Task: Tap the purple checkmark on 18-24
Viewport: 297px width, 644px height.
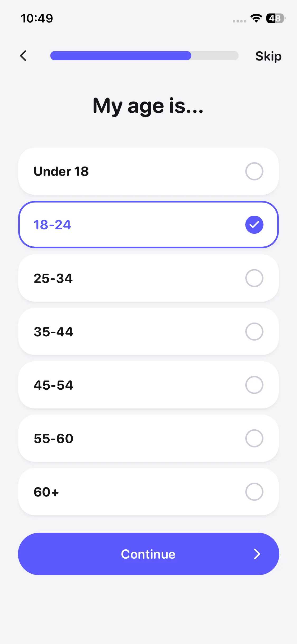Action: 254,225
